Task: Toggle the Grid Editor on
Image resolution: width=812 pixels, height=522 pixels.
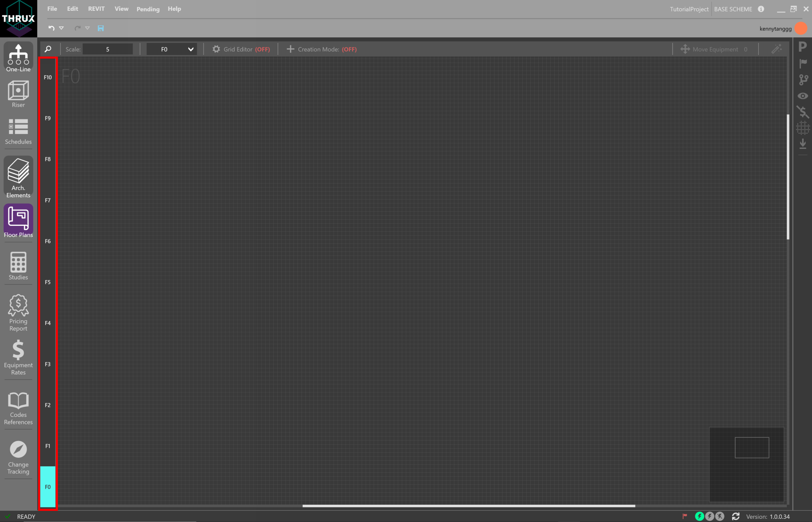Action: click(241, 49)
